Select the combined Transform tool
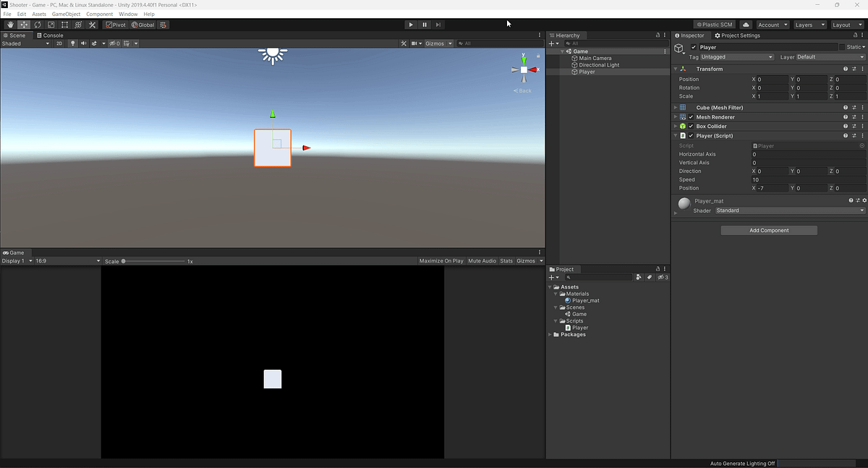Image resolution: width=868 pixels, height=468 pixels. 78,25
